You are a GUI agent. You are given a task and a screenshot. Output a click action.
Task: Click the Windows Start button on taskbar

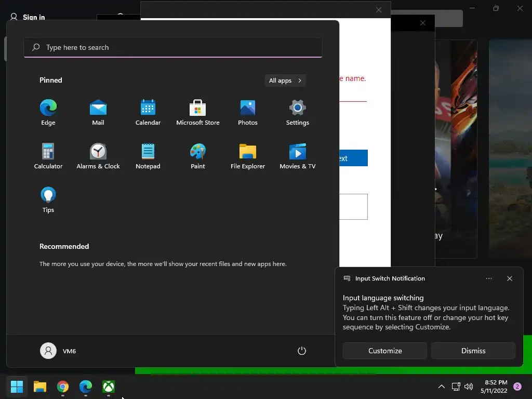point(17,387)
